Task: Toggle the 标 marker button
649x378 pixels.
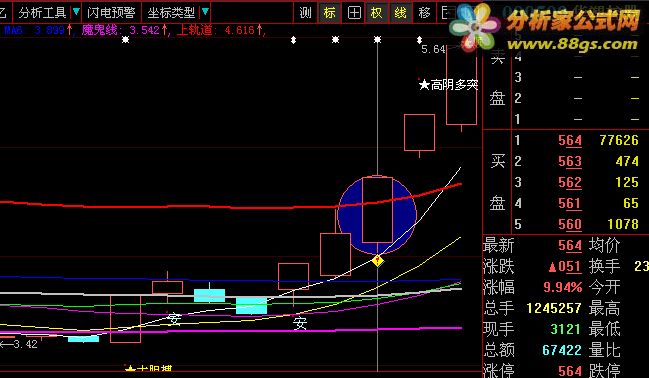Action: click(x=329, y=12)
